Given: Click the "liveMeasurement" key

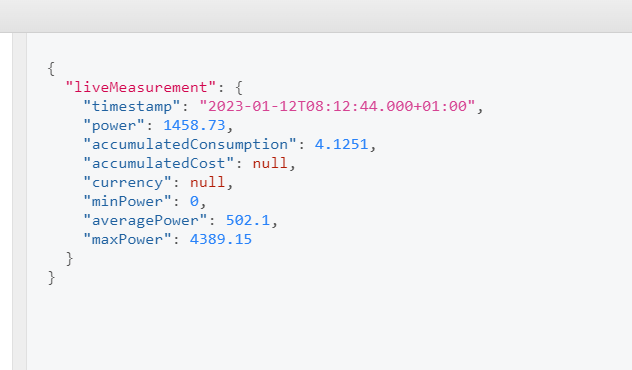Looking at the screenshot, I should 141,87.
